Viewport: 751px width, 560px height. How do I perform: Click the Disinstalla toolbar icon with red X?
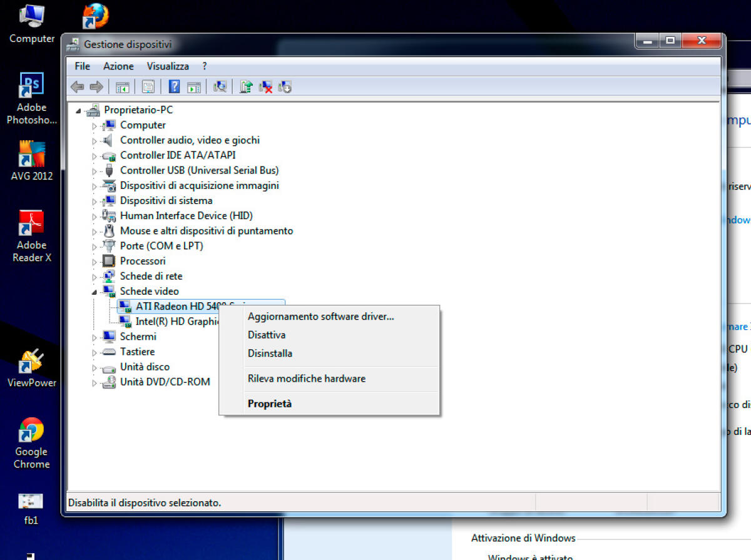tap(265, 86)
